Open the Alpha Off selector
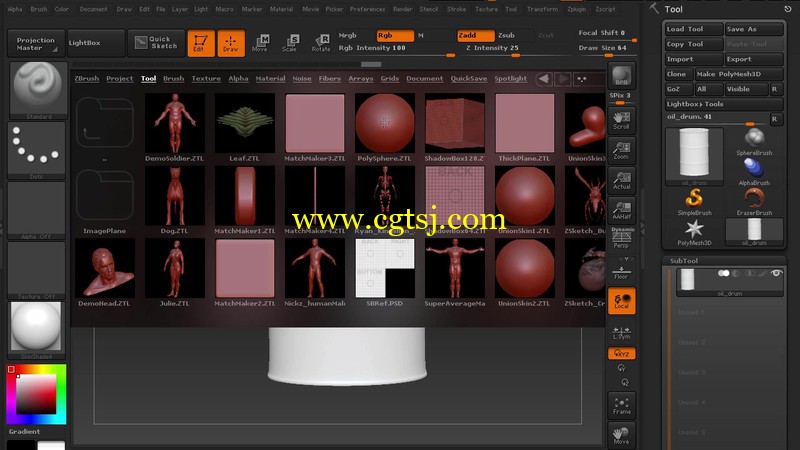 36,210
